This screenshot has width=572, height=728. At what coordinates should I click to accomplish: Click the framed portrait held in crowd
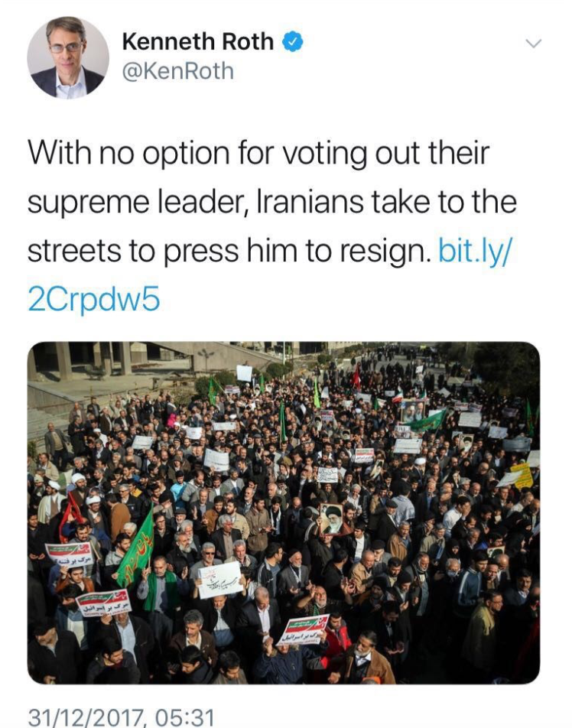(x=332, y=518)
